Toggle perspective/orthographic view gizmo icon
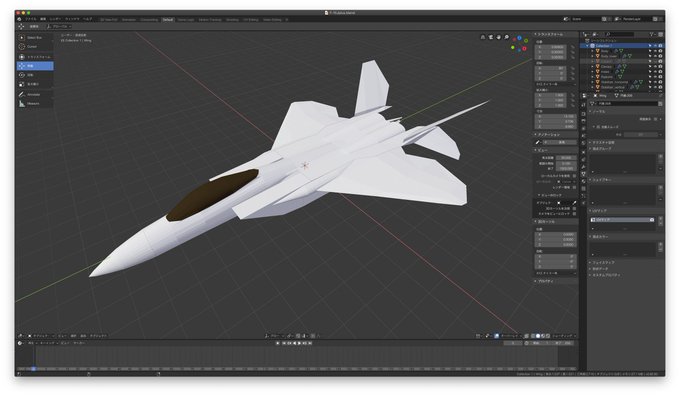The width and height of the screenshot is (680, 396). (x=483, y=37)
